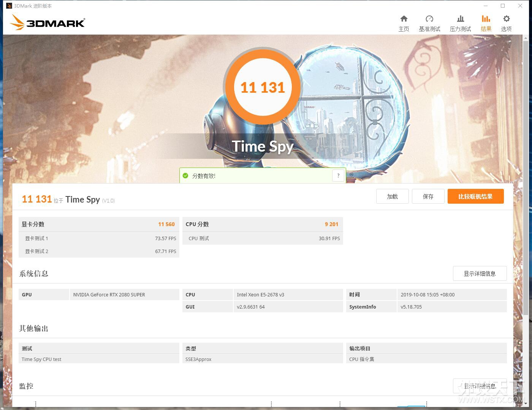The height and width of the screenshot is (410, 532).
Task: Click the 保存 save button
Action: pos(428,196)
